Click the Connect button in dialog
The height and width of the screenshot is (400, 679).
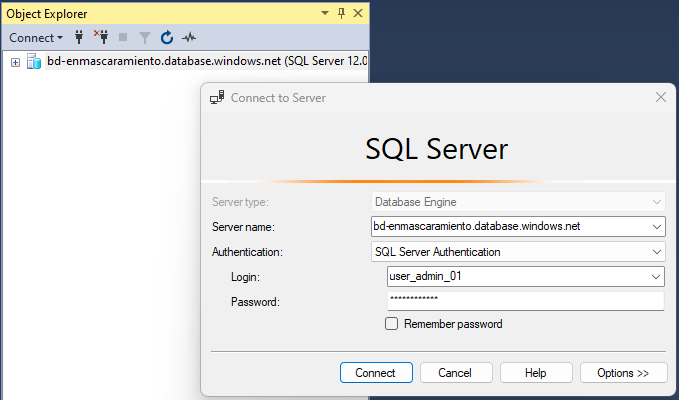pyautogui.click(x=376, y=373)
